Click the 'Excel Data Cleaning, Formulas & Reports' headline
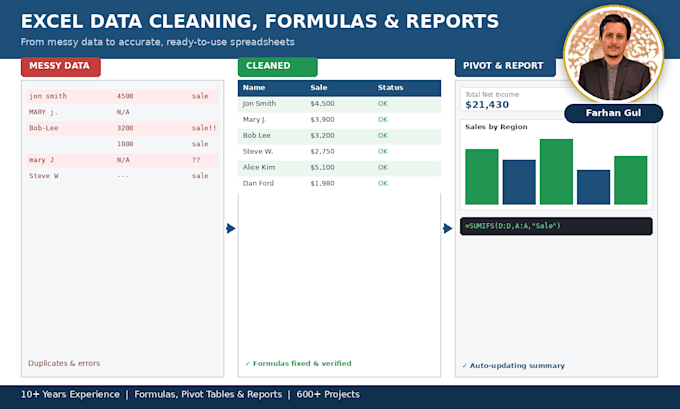The width and height of the screenshot is (680, 409). tap(260, 21)
